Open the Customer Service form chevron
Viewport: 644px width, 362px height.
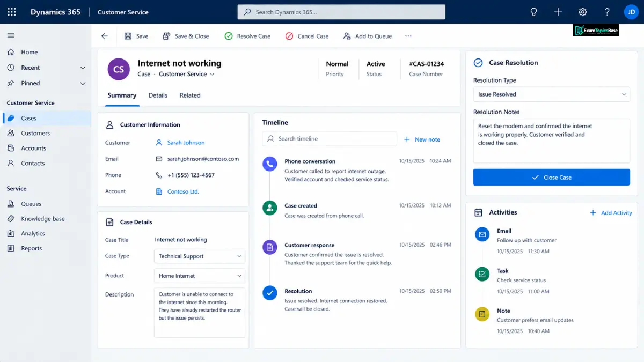coord(212,75)
